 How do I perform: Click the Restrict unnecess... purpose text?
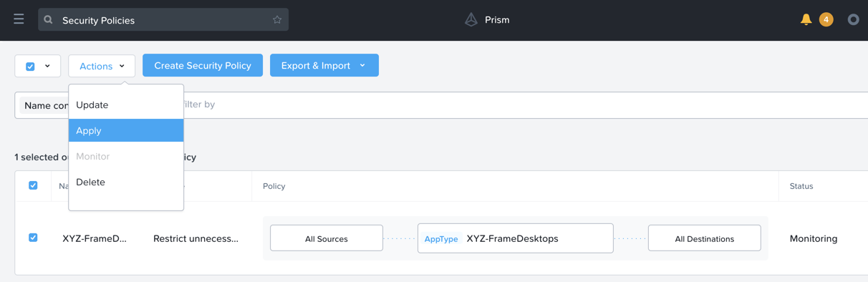point(196,239)
